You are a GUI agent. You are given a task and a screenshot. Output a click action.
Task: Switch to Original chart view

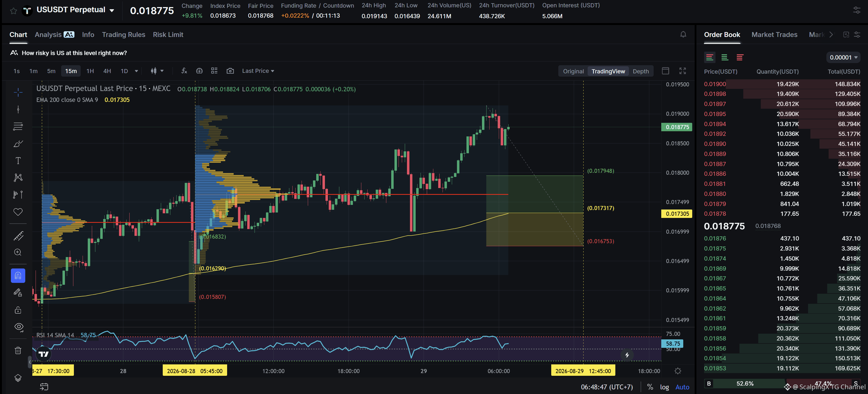click(573, 71)
